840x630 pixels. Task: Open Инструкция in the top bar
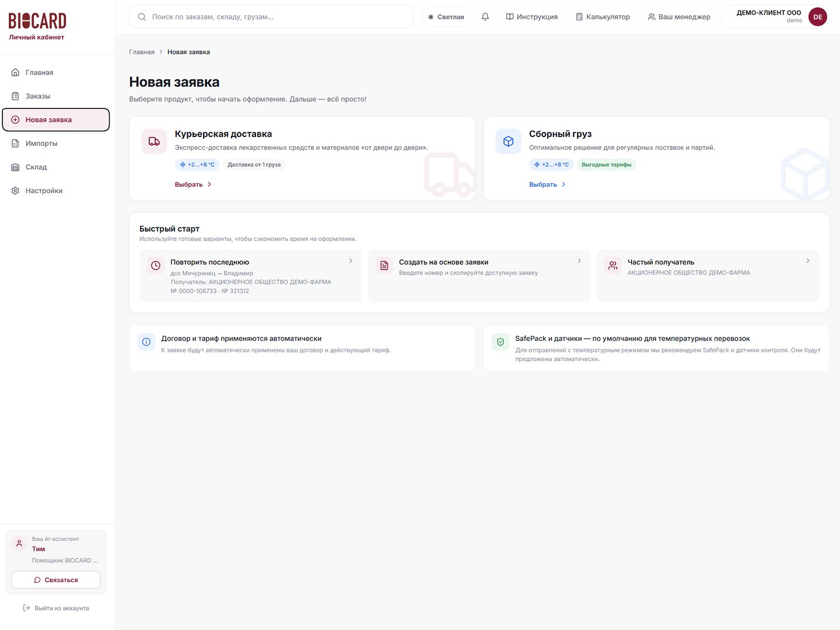click(532, 17)
